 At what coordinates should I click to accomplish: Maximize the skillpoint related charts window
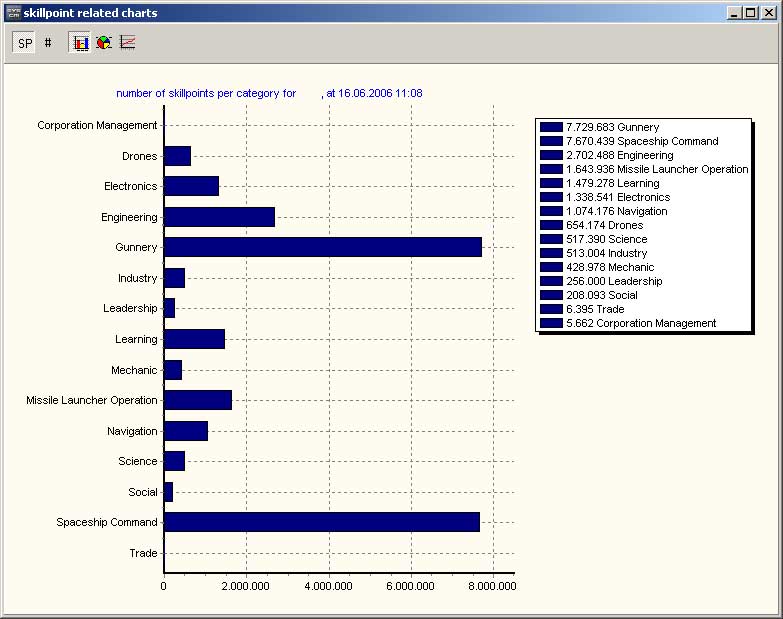pyautogui.click(x=750, y=13)
